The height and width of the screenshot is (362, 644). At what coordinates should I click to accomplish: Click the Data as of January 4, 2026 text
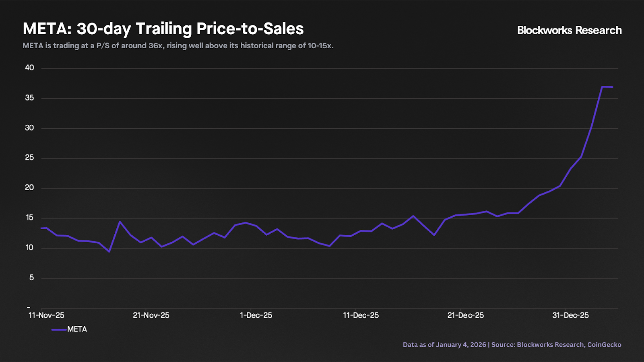(x=444, y=345)
